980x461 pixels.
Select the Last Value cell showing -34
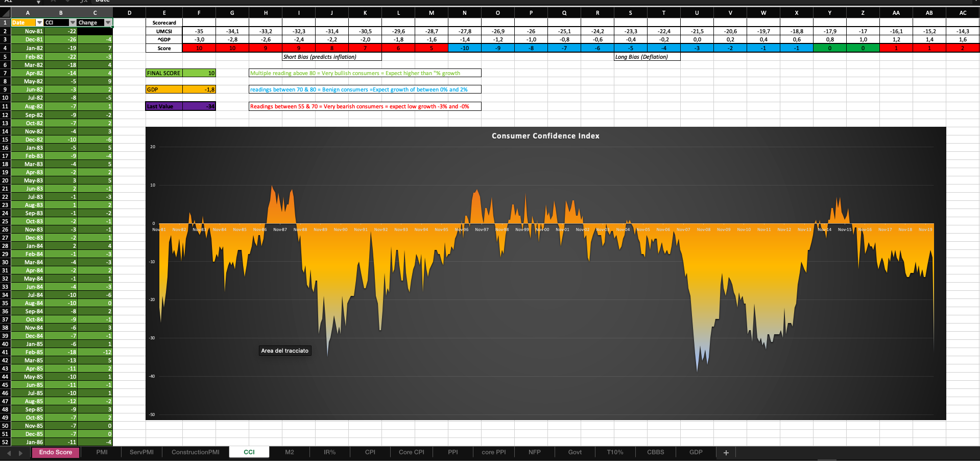[199, 106]
